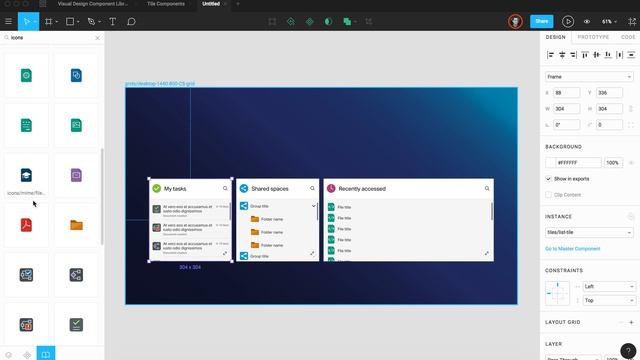Viewport: 640px width, 360px height.
Task: Open the Visual Design Component Library file tab
Action: point(93,4)
